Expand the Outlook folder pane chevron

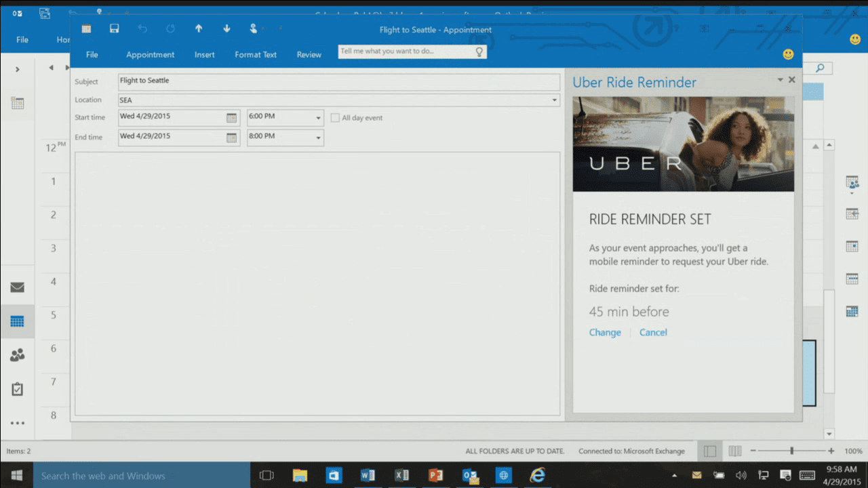point(18,69)
